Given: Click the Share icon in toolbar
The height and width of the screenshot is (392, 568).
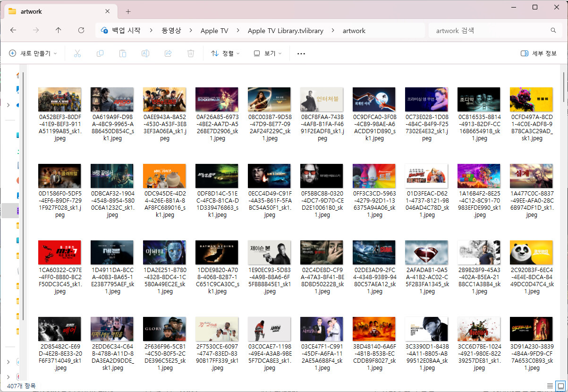Looking at the screenshot, I should coord(168,53).
